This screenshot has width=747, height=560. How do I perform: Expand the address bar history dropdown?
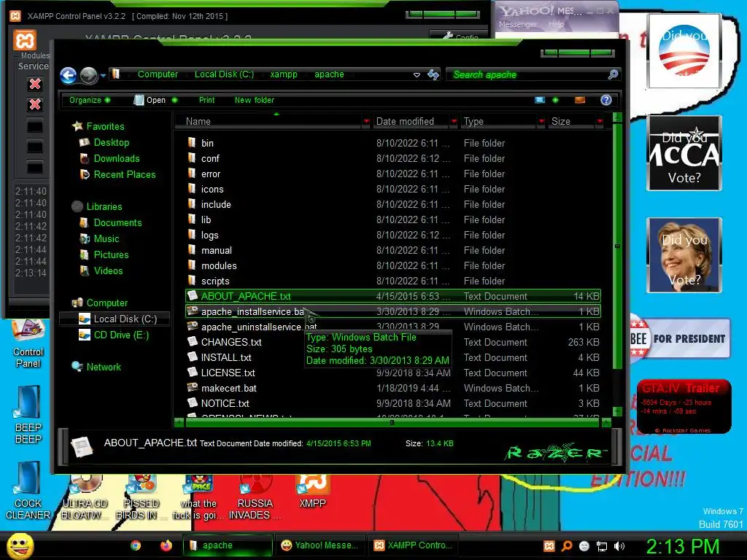(x=417, y=75)
